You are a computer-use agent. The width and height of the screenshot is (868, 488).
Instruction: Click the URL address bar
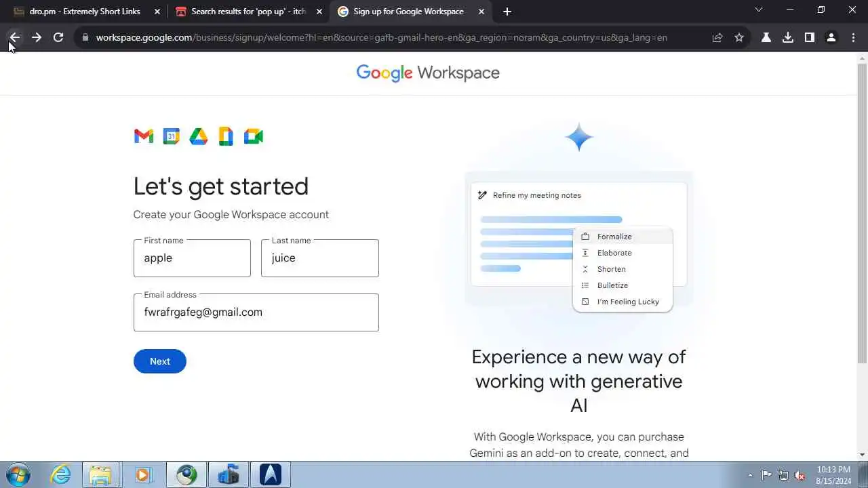pos(381,37)
